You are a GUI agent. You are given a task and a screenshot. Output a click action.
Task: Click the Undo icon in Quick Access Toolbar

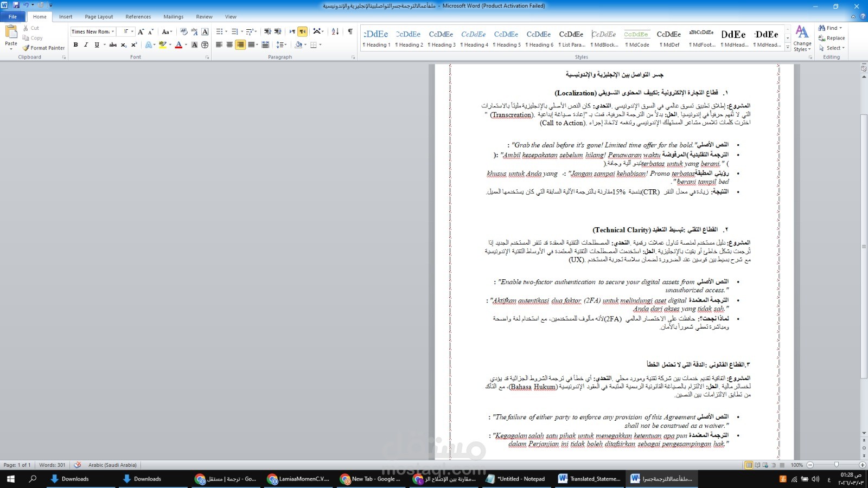pyautogui.click(x=25, y=5)
